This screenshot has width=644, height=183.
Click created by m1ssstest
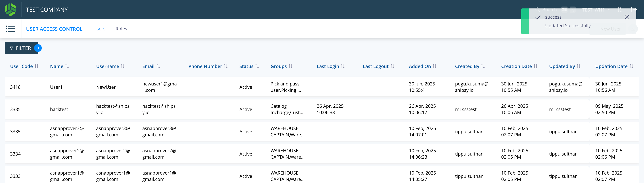click(466, 109)
